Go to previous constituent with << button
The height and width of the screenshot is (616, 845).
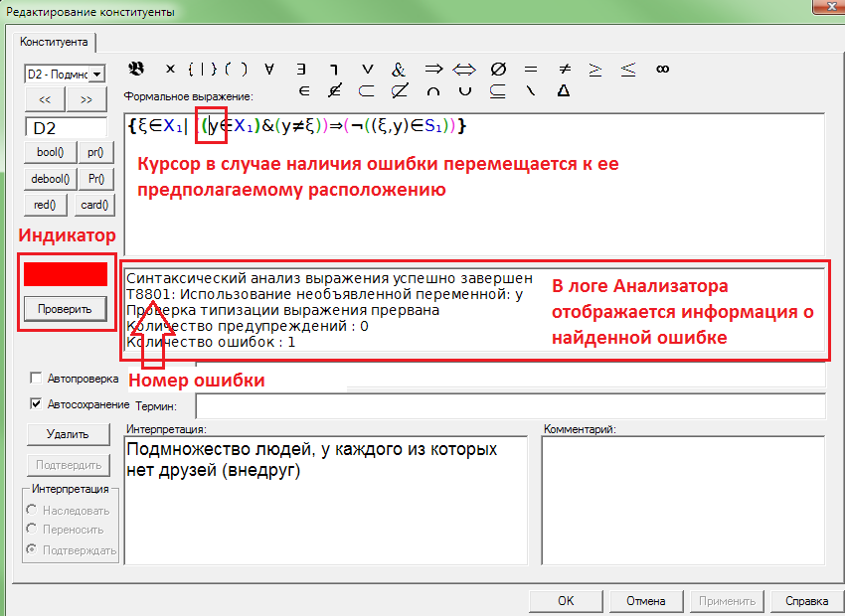[45, 99]
